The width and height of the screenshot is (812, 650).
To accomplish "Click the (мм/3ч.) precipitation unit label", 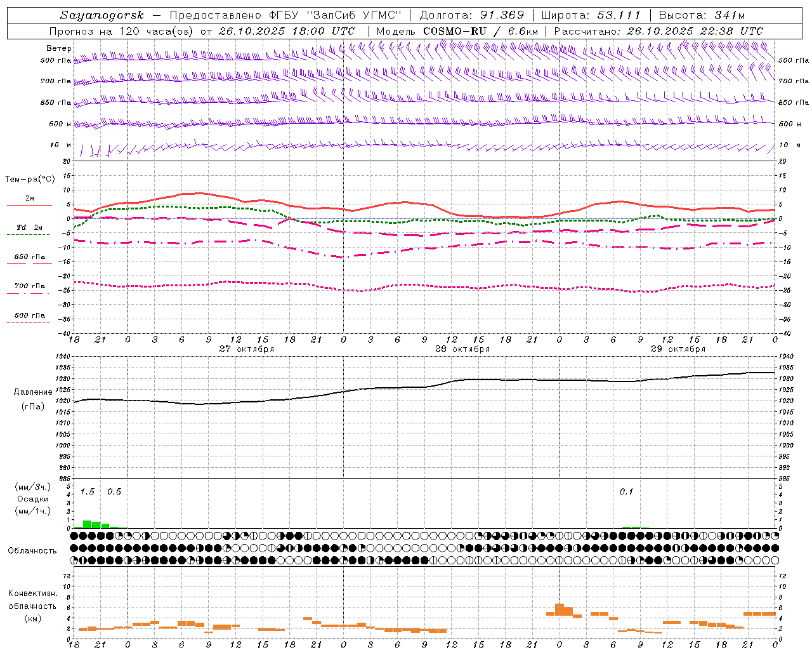I will (x=33, y=487).
